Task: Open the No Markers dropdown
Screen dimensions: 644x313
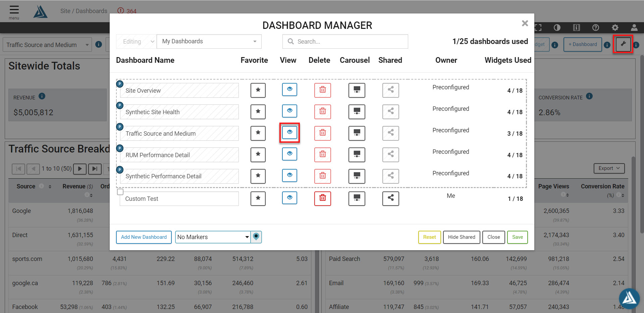Action: coord(213,237)
